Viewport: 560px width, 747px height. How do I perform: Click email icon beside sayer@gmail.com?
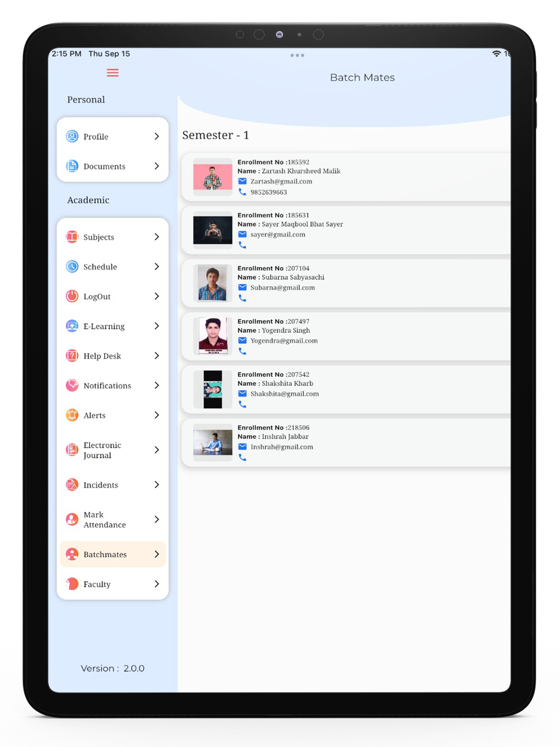tap(242, 235)
